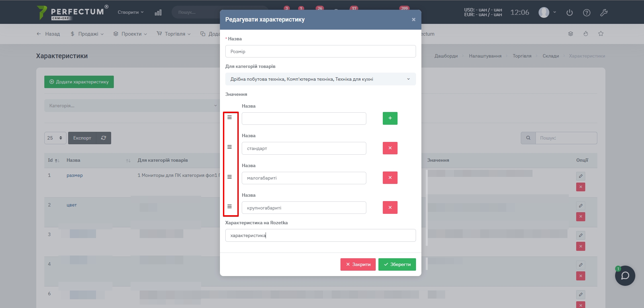Screen dimensions: 644x308
Task: Save changes with the 'Зберегти' button
Action: coord(397,264)
